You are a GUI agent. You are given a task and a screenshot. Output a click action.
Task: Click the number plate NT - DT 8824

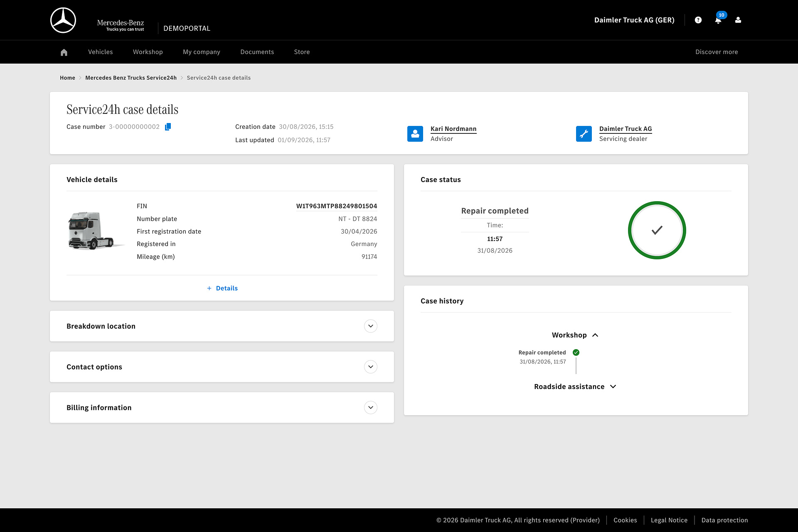[358, 219]
